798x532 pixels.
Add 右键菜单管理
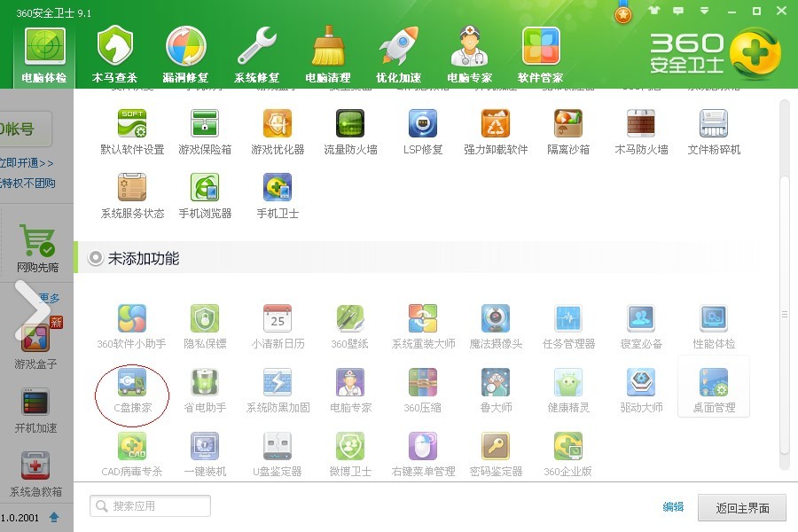(423, 454)
